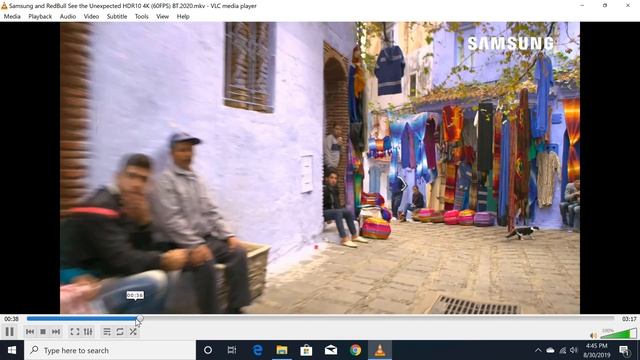
Task: Skip to previous media item
Action: click(30, 332)
